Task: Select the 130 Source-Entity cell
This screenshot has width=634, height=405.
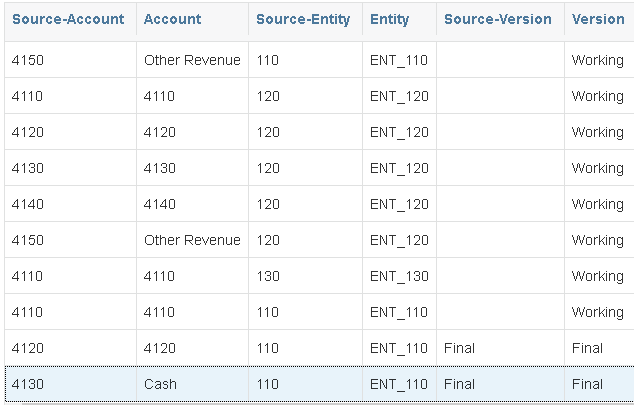Action: pos(268,276)
